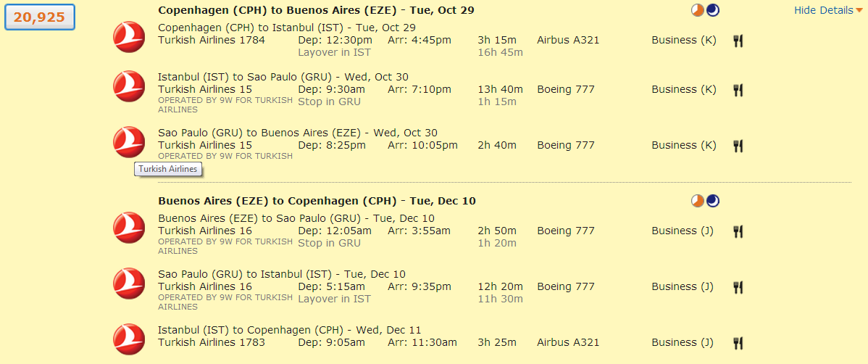Viewport: 868px width, 364px height.
Task: Click the moon icon on return trip header
Action: click(713, 201)
